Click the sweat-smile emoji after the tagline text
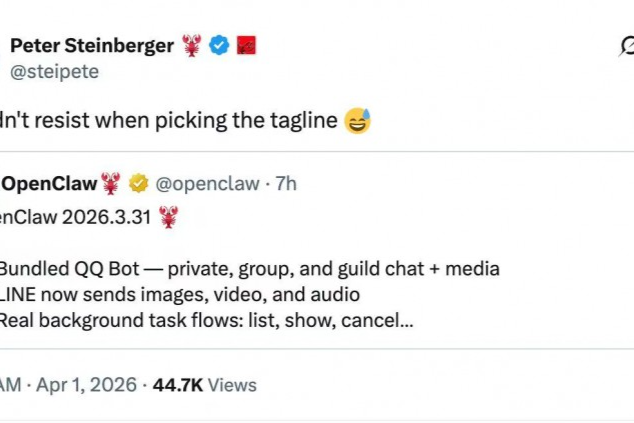This screenshot has height=423, width=634. pyautogui.click(x=357, y=122)
